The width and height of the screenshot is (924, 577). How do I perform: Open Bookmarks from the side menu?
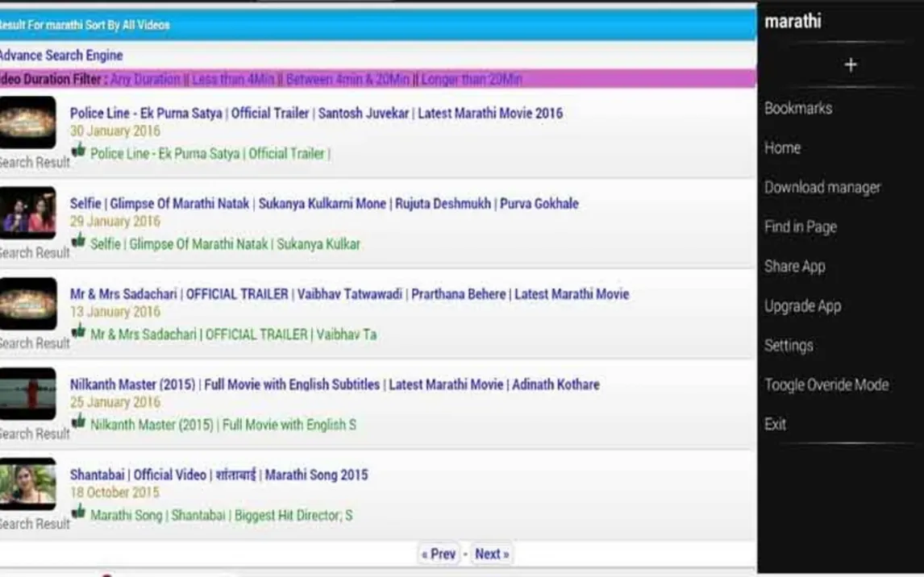click(x=797, y=108)
